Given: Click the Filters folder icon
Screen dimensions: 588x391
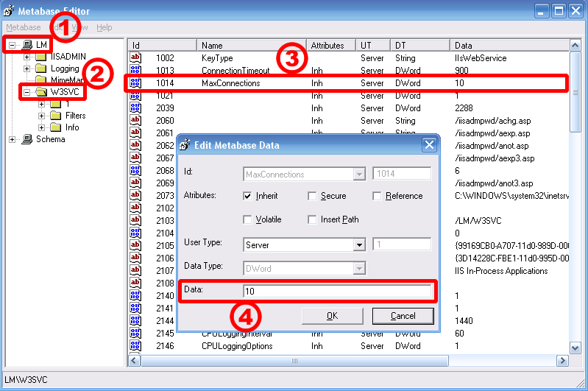Looking at the screenshot, I should tap(55, 116).
